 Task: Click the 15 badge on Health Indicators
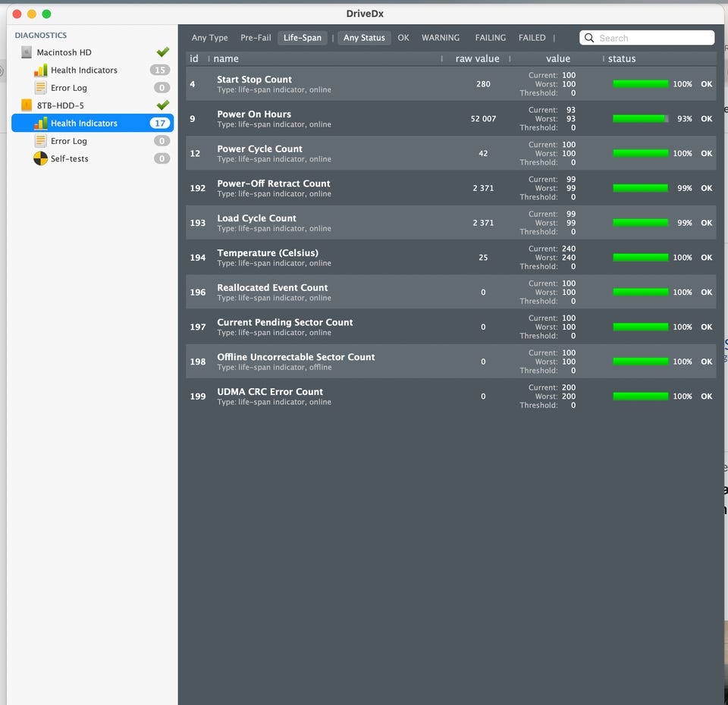pos(160,70)
